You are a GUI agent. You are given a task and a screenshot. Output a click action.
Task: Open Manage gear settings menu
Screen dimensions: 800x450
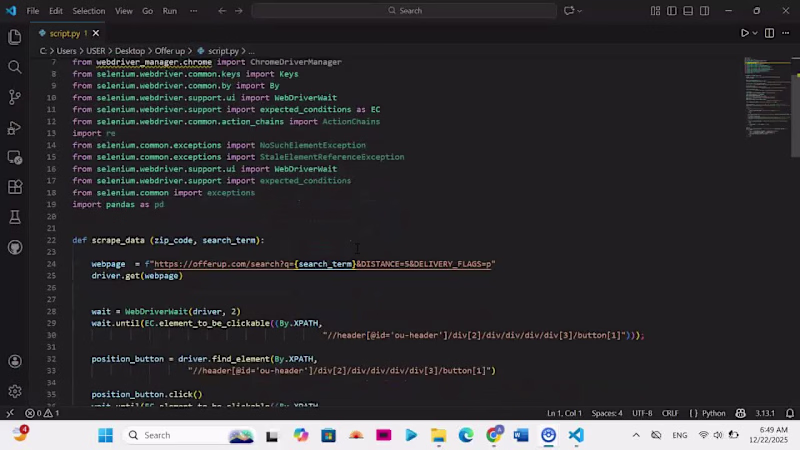(15, 391)
